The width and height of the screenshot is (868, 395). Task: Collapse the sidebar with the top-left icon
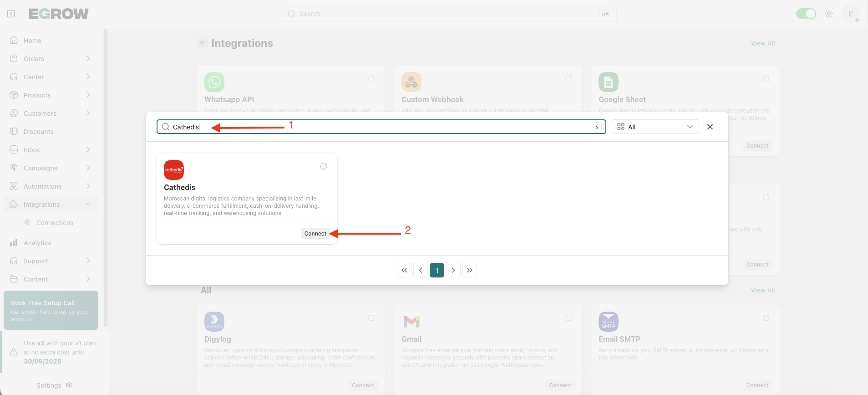coord(11,14)
